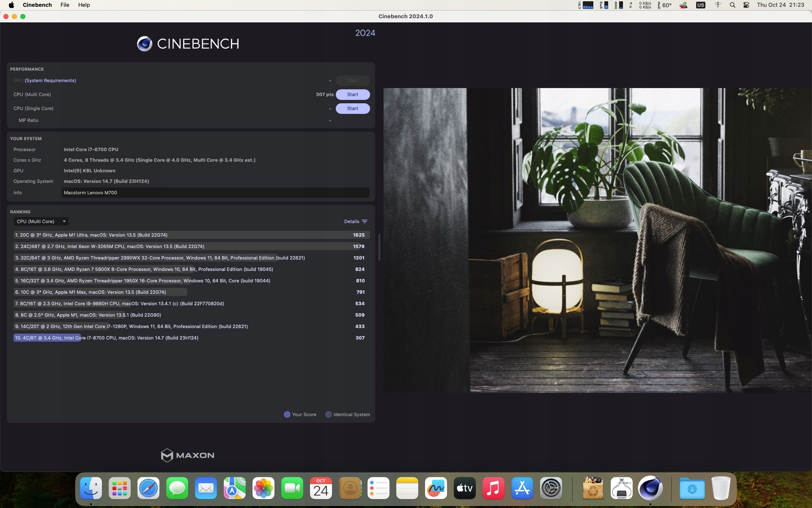812x508 pixels.
Task: Open the CPU (Multi Core) ranking dropdown
Action: 41,221
